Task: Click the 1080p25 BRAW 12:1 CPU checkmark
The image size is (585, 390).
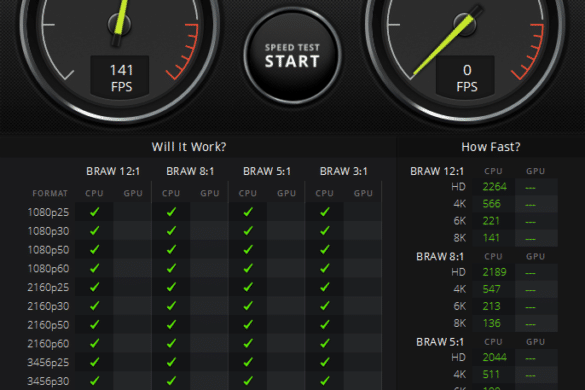Action: (x=94, y=212)
